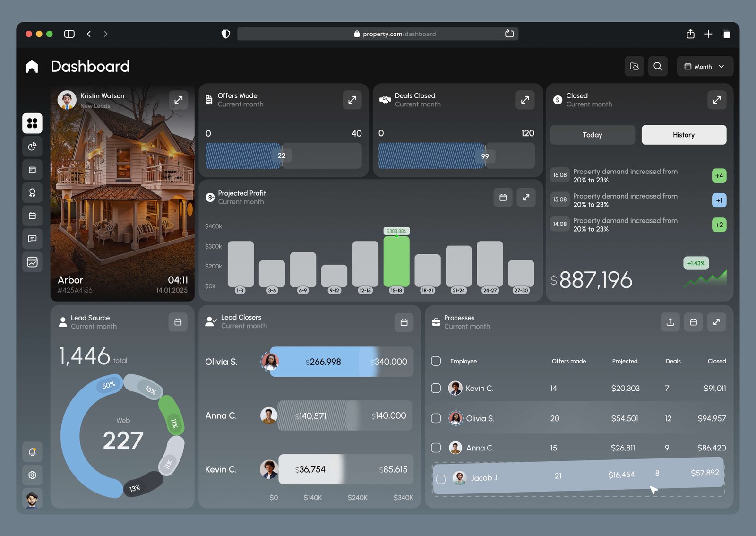Expand the Offers Mode card

point(352,100)
